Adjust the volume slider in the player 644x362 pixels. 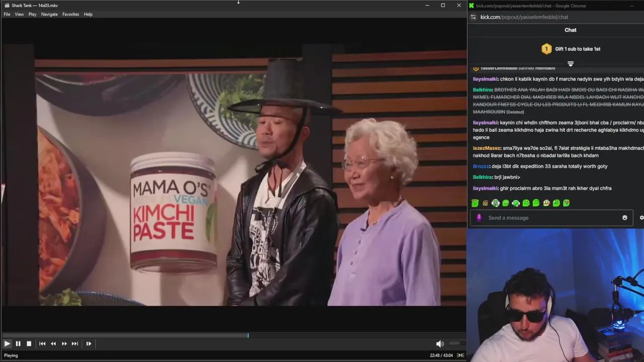[456, 343]
